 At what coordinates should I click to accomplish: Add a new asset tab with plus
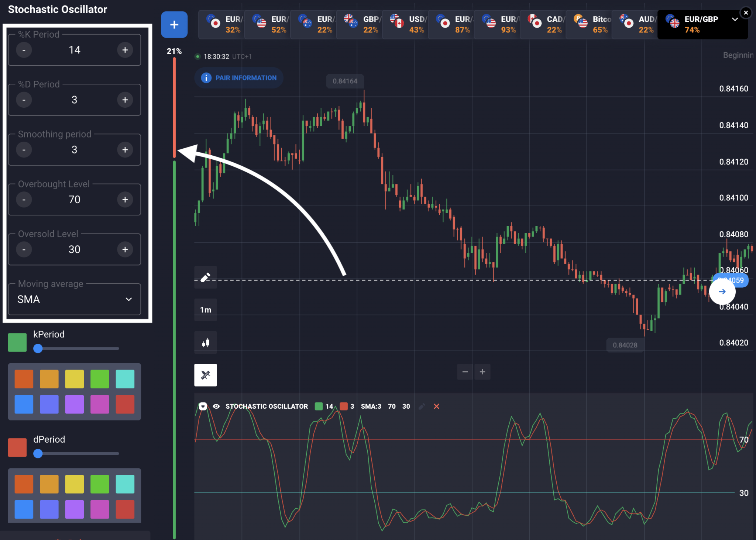(x=174, y=25)
